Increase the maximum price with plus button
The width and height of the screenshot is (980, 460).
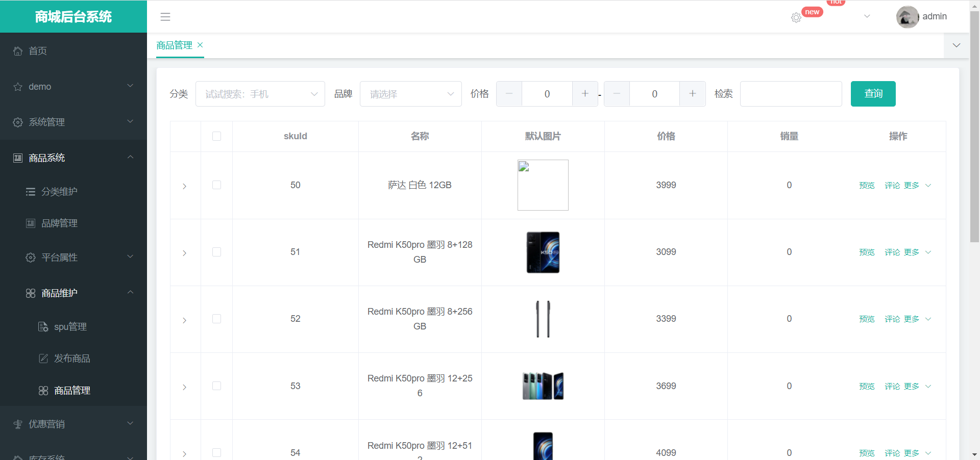click(x=693, y=94)
